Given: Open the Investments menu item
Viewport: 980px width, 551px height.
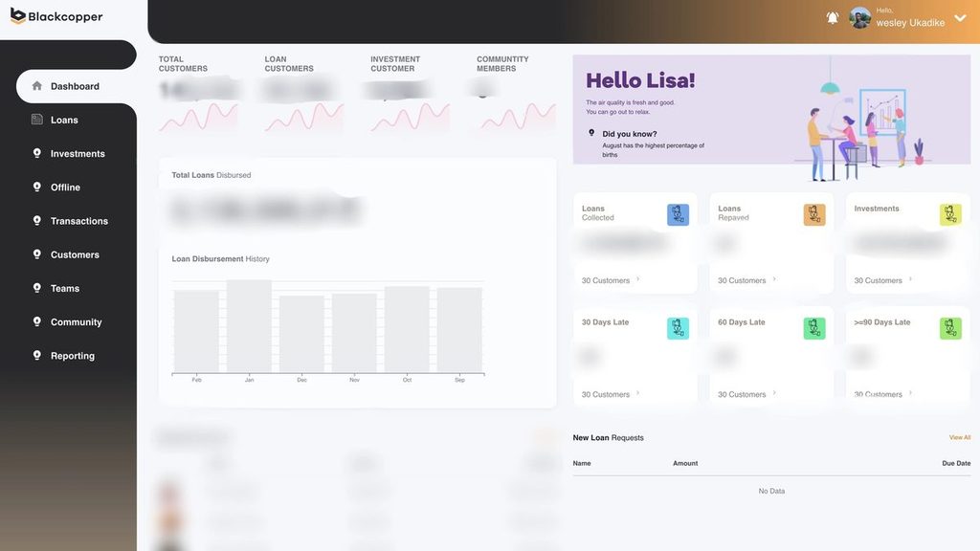Looking at the screenshot, I should tap(78, 154).
